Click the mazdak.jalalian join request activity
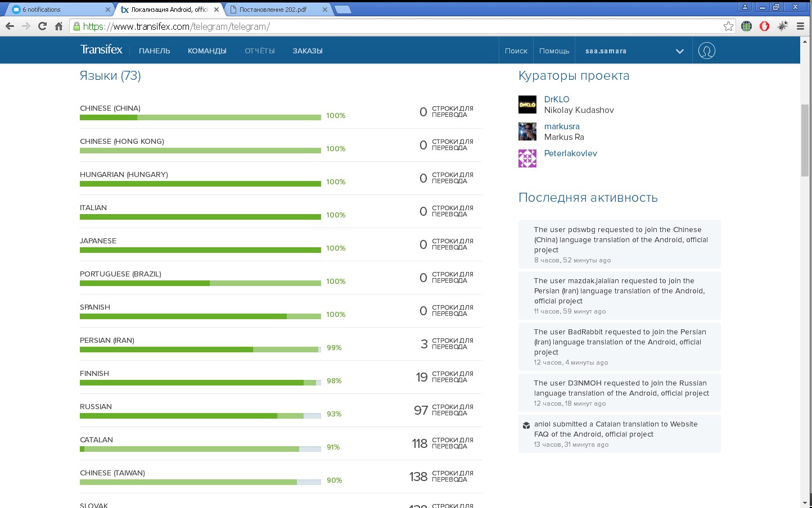The width and height of the screenshot is (812, 508). (619, 296)
